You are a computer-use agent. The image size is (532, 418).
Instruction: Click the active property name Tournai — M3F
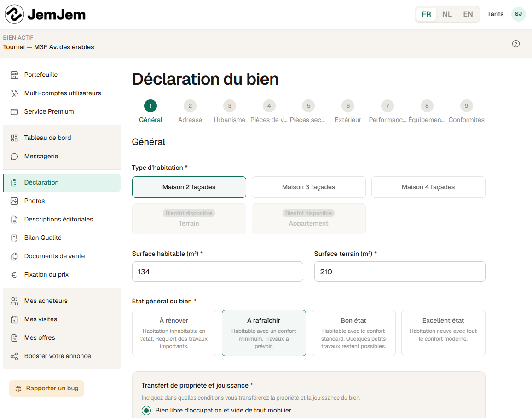click(48, 47)
